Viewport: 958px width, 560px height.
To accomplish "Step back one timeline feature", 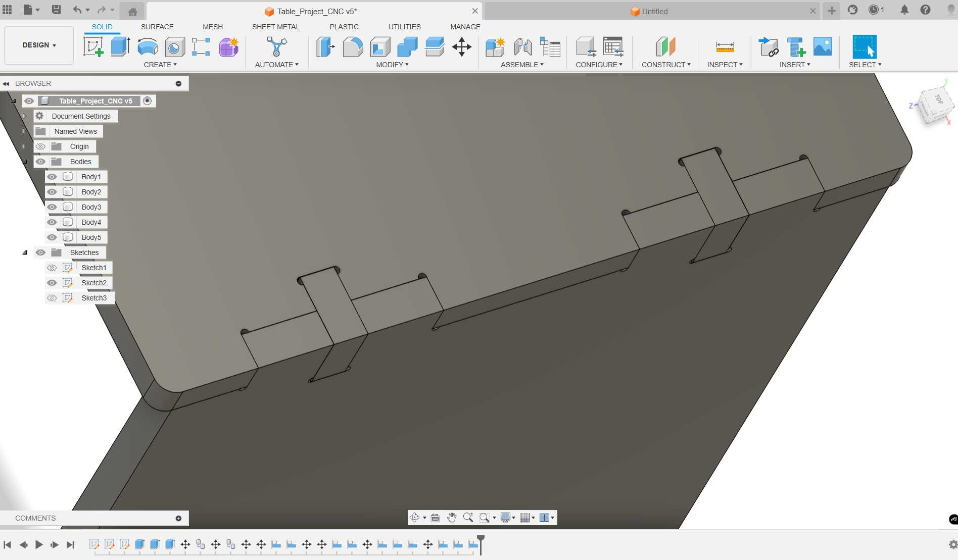I will 23,544.
